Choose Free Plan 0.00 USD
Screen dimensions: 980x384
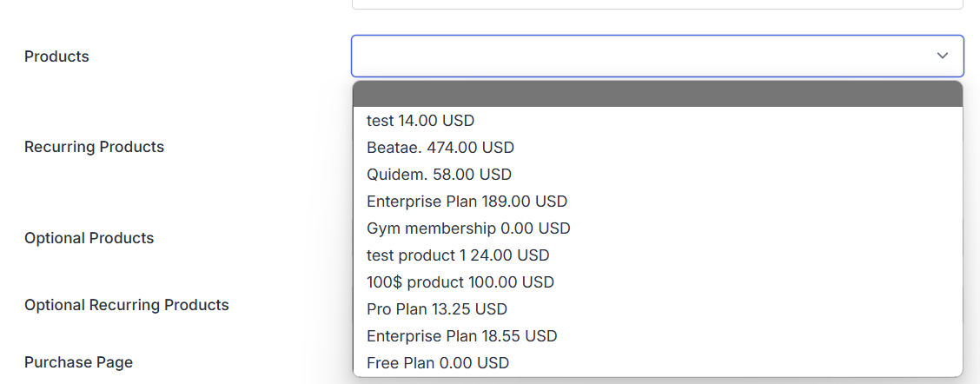pos(438,363)
